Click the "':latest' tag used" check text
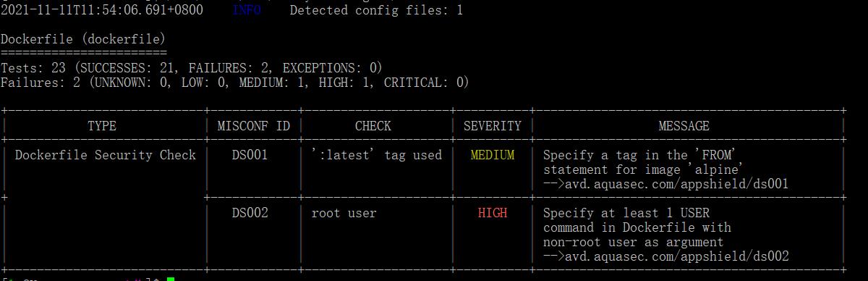This screenshot has width=868, height=281. (377, 155)
